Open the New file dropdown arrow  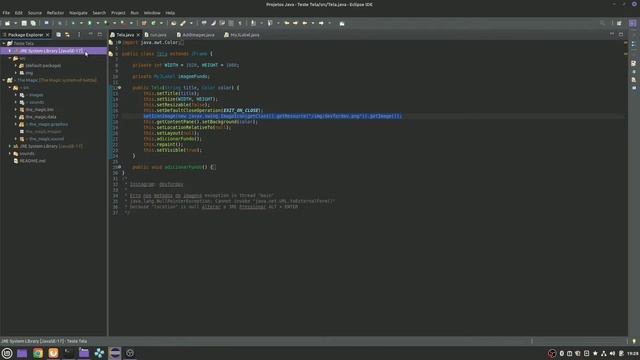(x=15, y=23)
